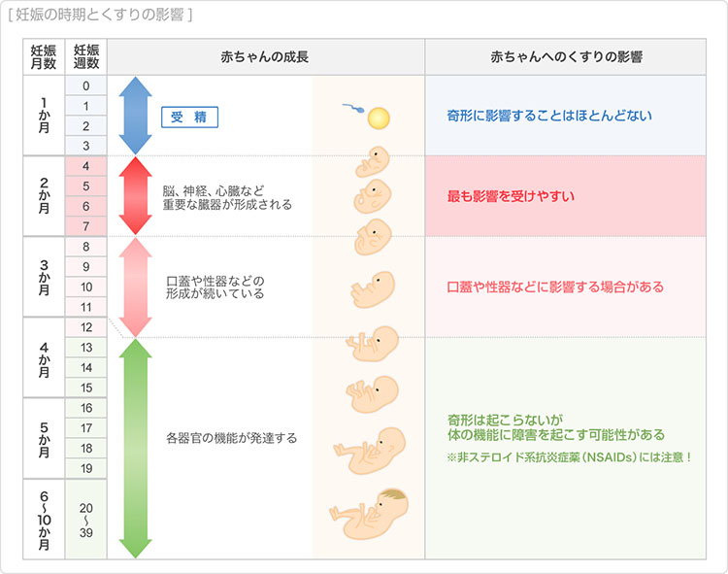The image size is (728, 574).
Task: Click the 受精 label box
Action: [189, 118]
